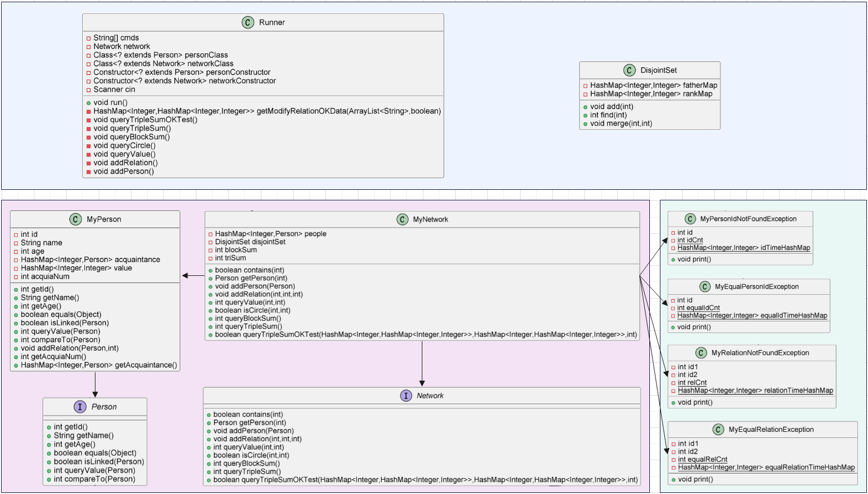Click the MyEqualPersonIdException class icon
The image size is (868, 494).
click(705, 286)
